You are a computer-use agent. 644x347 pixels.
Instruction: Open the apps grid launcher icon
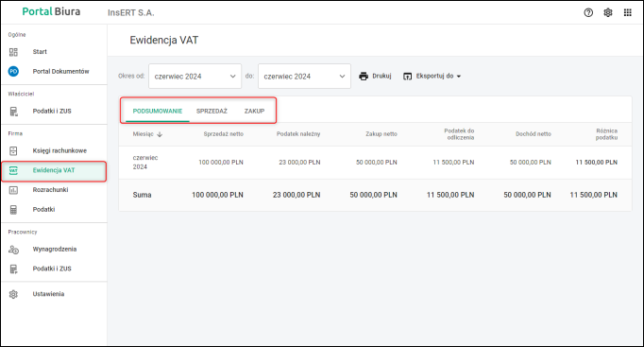click(x=628, y=12)
